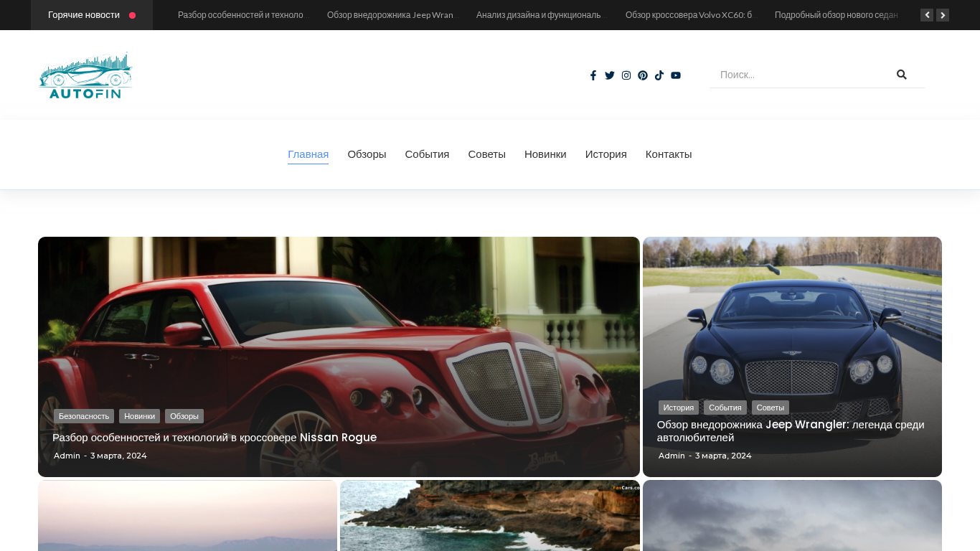Click the AUTOFIN site logo
980x551 pixels.
coord(86,75)
